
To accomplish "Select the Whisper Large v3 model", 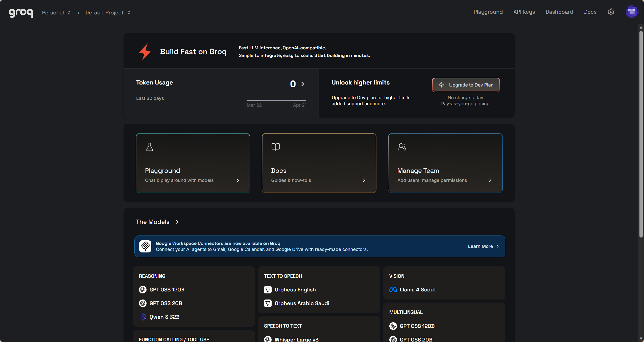I will click(x=296, y=339).
